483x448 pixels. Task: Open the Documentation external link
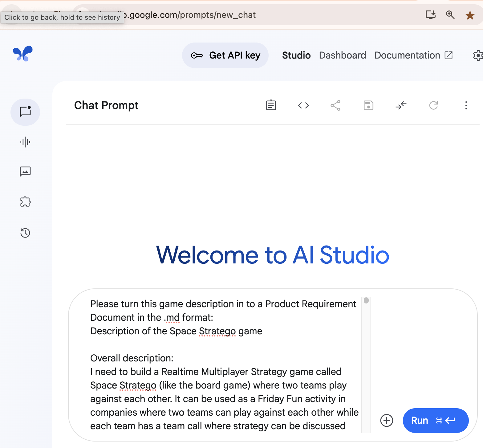click(413, 55)
